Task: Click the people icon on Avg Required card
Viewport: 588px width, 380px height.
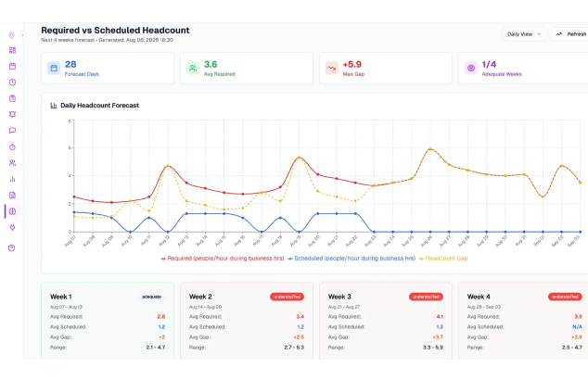Action: 193,69
